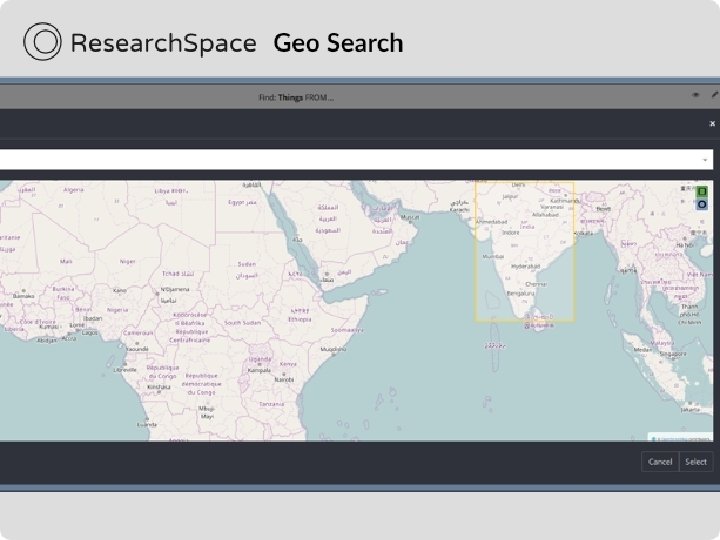This screenshot has width=720, height=540.
Task: Select the green rectangle draw tool
Action: (702, 191)
